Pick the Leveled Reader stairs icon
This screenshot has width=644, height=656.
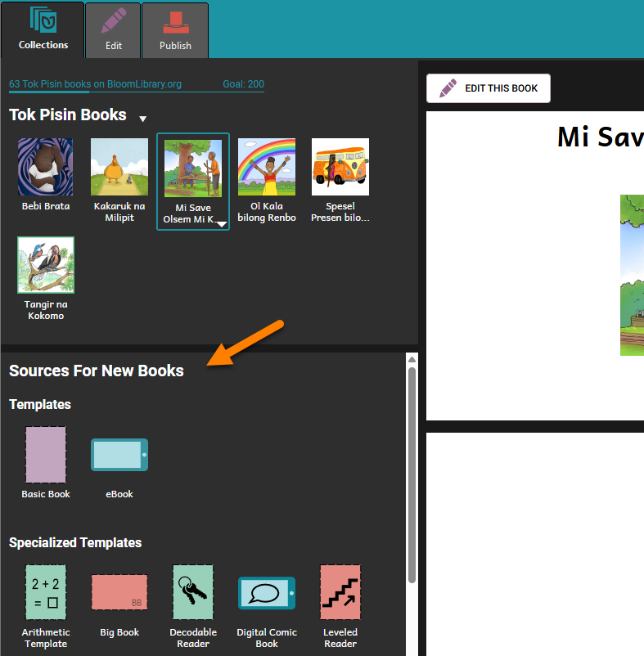click(340, 592)
